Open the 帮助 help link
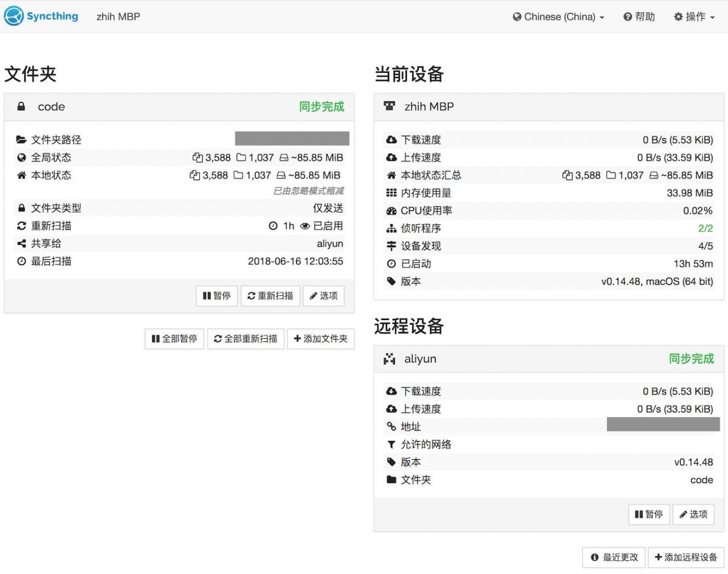The image size is (728, 574). 639,16
